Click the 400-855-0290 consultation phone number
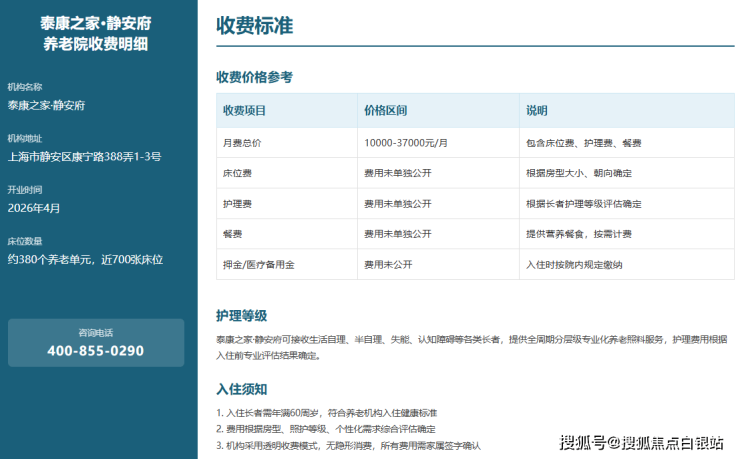Image resolution: width=740 pixels, height=459 pixels. [95, 351]
